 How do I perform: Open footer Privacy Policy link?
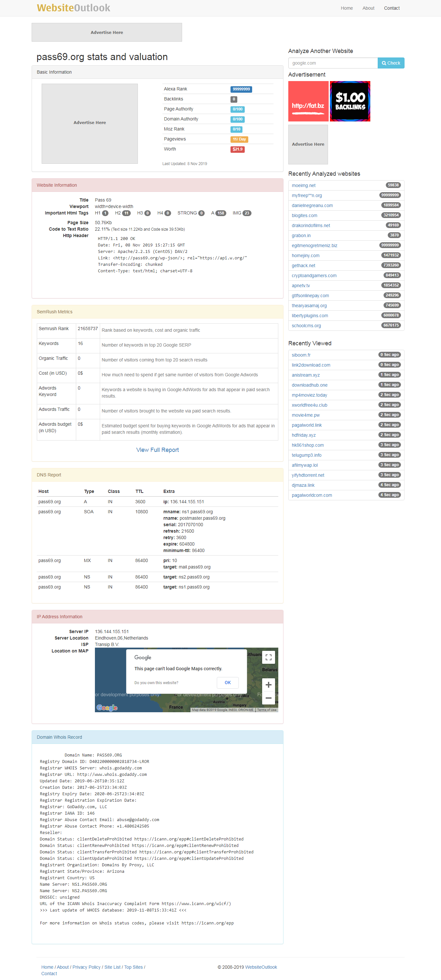(x=86, y=967)
